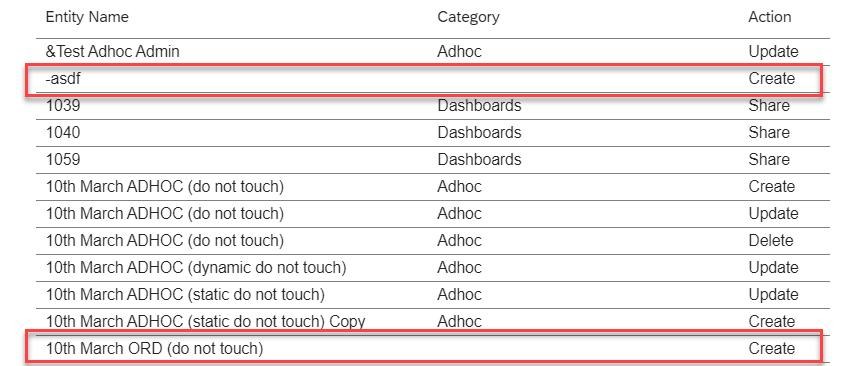Click the Entity Name column header
This screenshot has height=366, width=852.
click(x=87, y=17)
